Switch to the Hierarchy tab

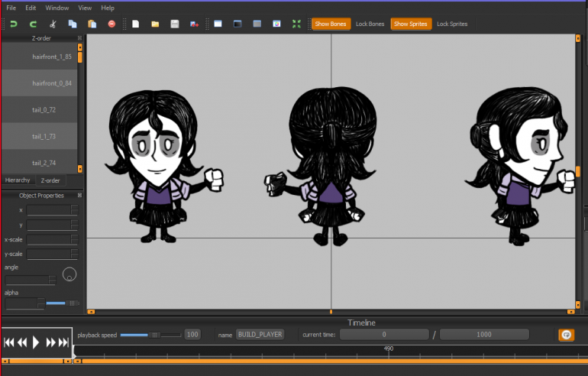pyautogui.click(x=18, y=180)
